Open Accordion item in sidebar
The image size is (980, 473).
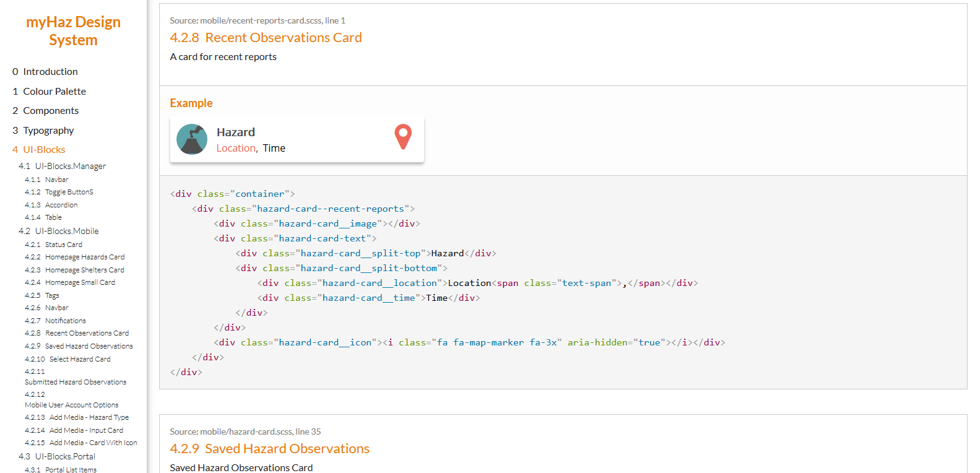tap(61, 205)
